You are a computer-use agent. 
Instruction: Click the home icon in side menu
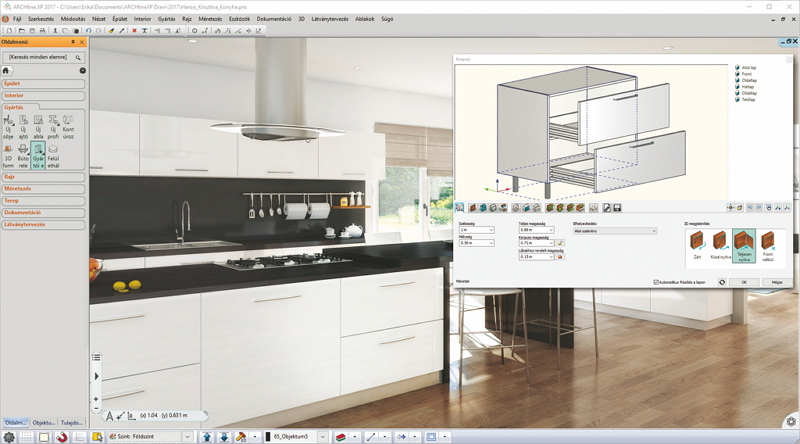point(6,71)
